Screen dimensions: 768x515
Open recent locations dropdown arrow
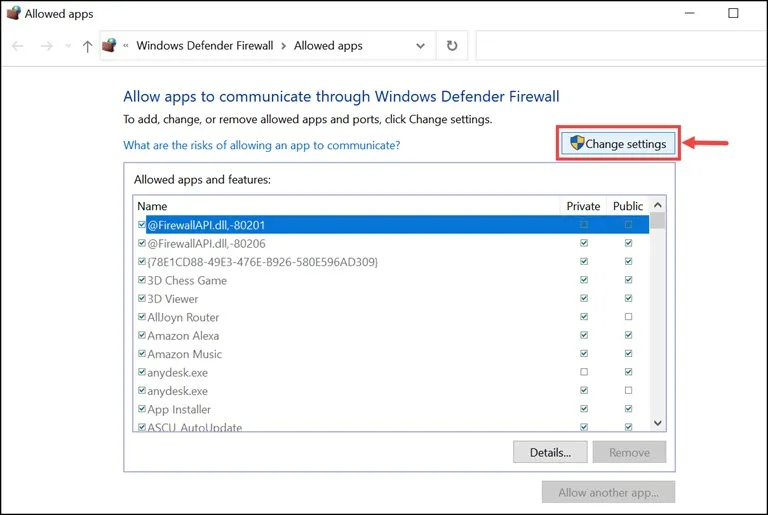(x=68, y=46)
